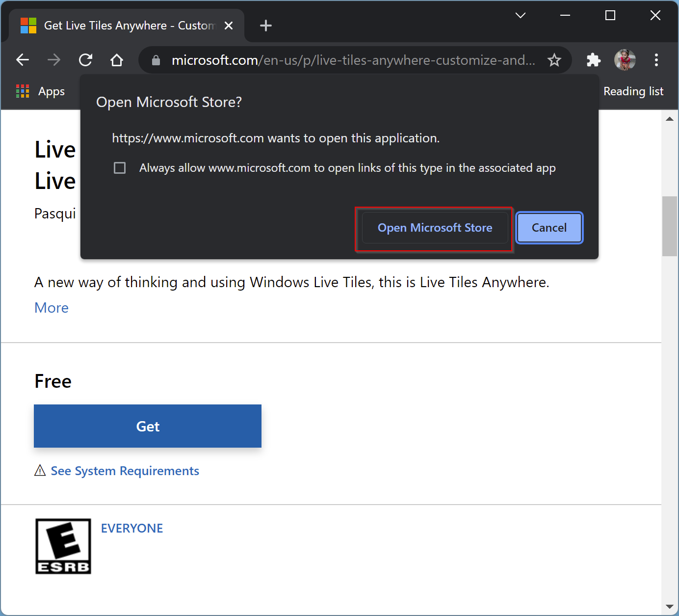The height and width of the screenshot is (616, 679).
Task: Reload the current page
Action: pyautogui.click(x=85, y=60)
